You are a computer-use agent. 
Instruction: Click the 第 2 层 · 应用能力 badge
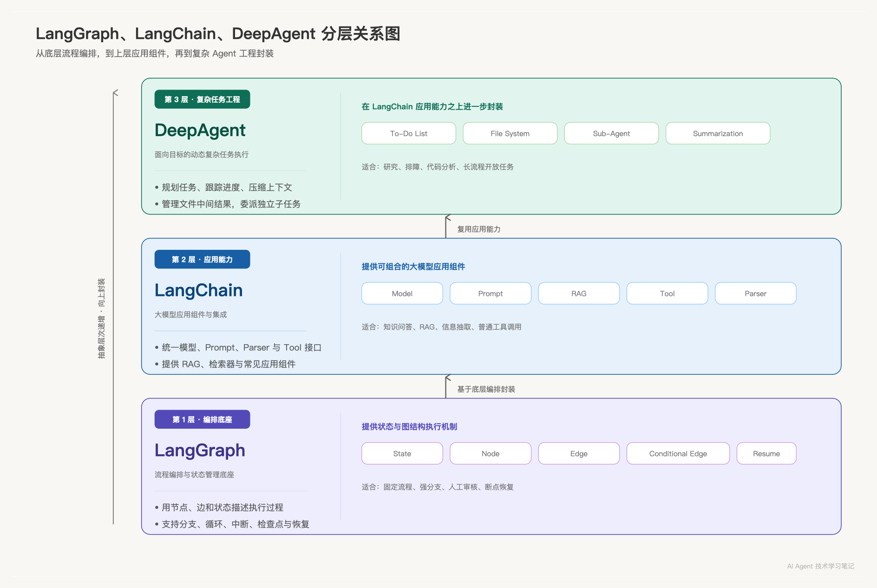click(202, 259)
